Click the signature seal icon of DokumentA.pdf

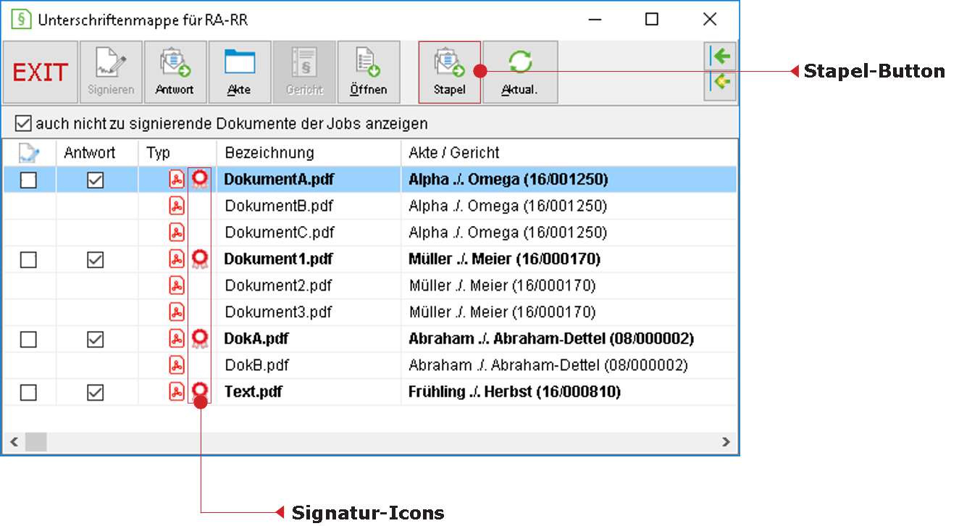[x=200, y=179]
